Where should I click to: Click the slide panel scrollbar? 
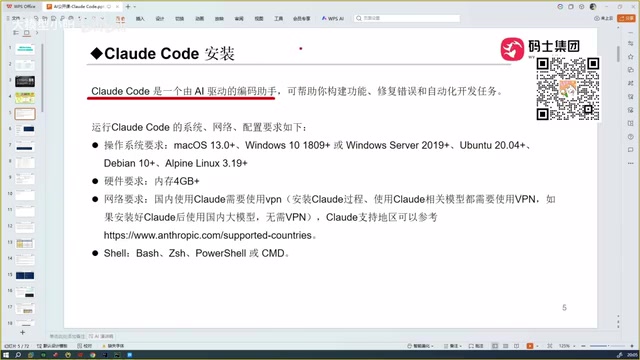42,78
